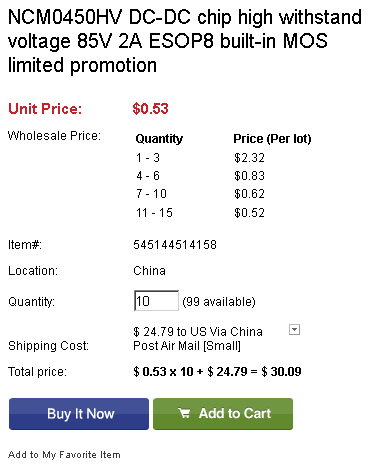Select the 4 - 6 quantity tier
Screen dimensions: 383x469
click(x=148, y=176)
